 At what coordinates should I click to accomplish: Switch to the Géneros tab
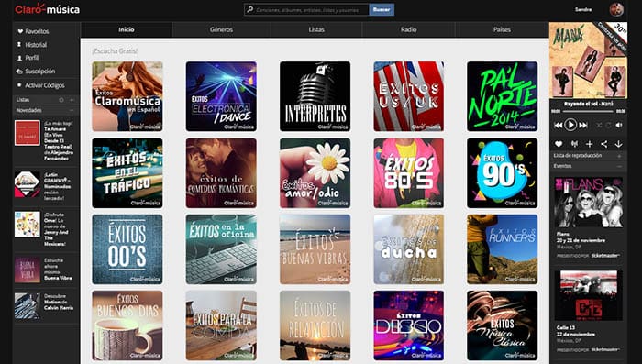pyautogui.click(x=222, y=29)
